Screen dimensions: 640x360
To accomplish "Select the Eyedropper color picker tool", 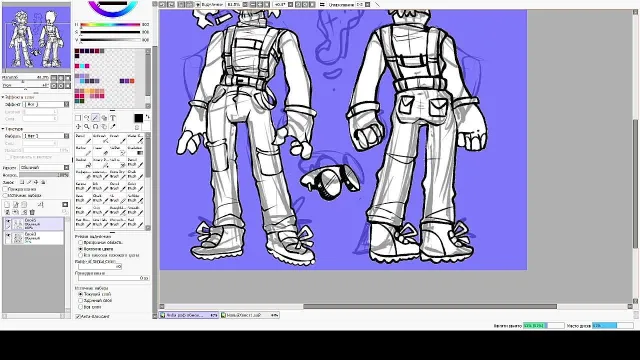I will (x=113, y=127).
